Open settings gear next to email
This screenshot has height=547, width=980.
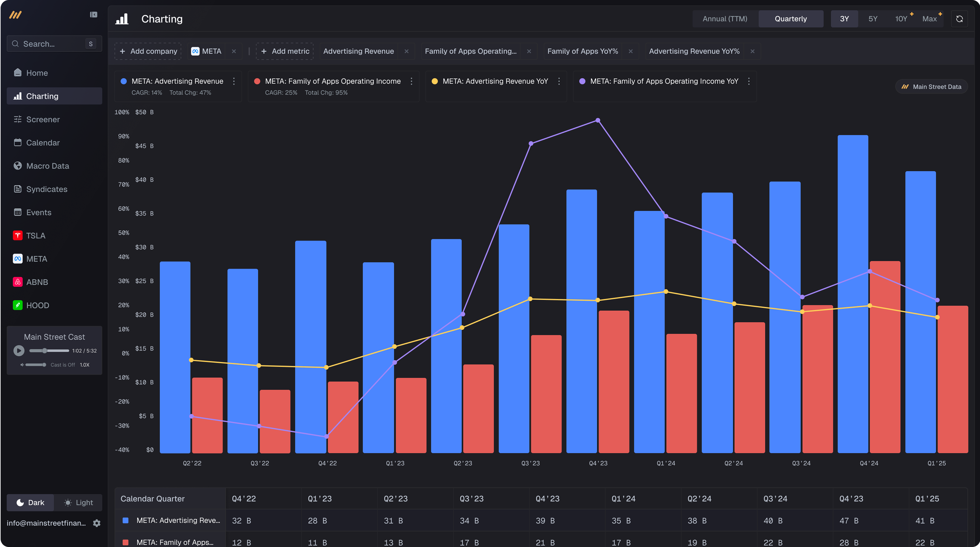point(97,523)
